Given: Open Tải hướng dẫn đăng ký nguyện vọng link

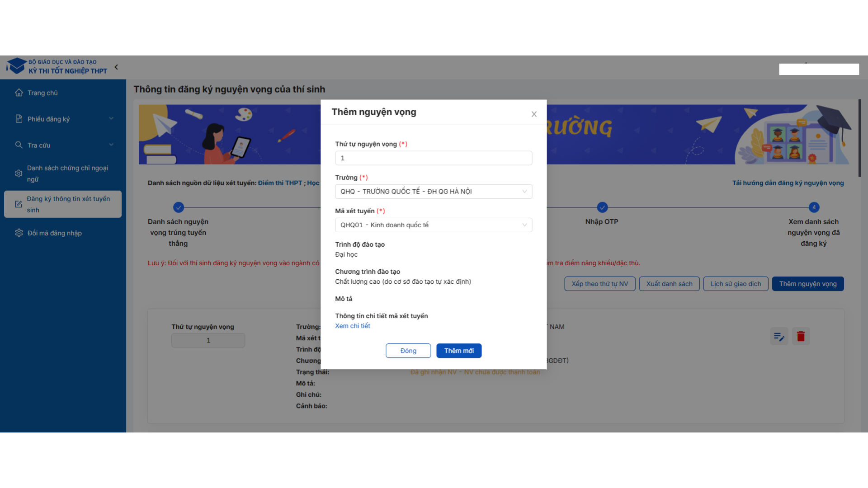Looking at the screenshot, I should click(x=788, y=183).
